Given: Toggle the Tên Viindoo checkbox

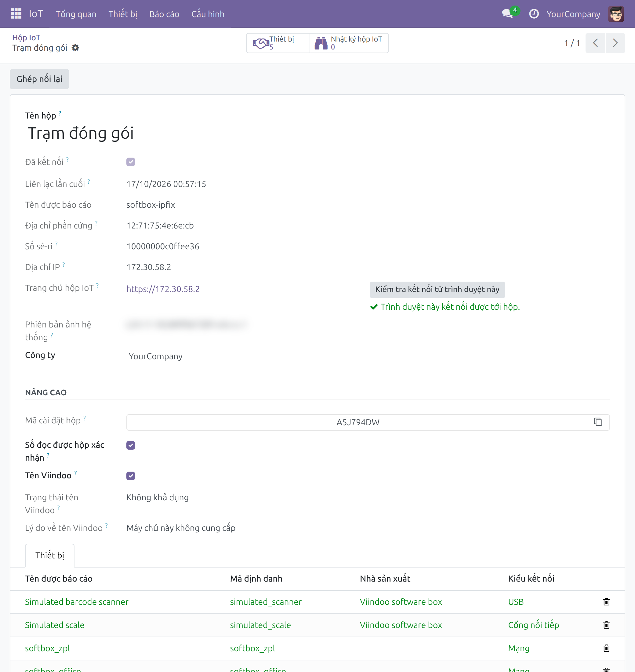Looking at the screenshot, I should point(131,476).
